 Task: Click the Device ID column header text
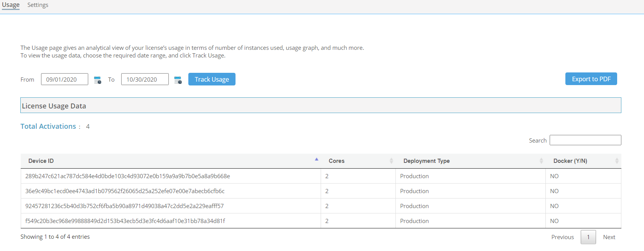[41, 161]
